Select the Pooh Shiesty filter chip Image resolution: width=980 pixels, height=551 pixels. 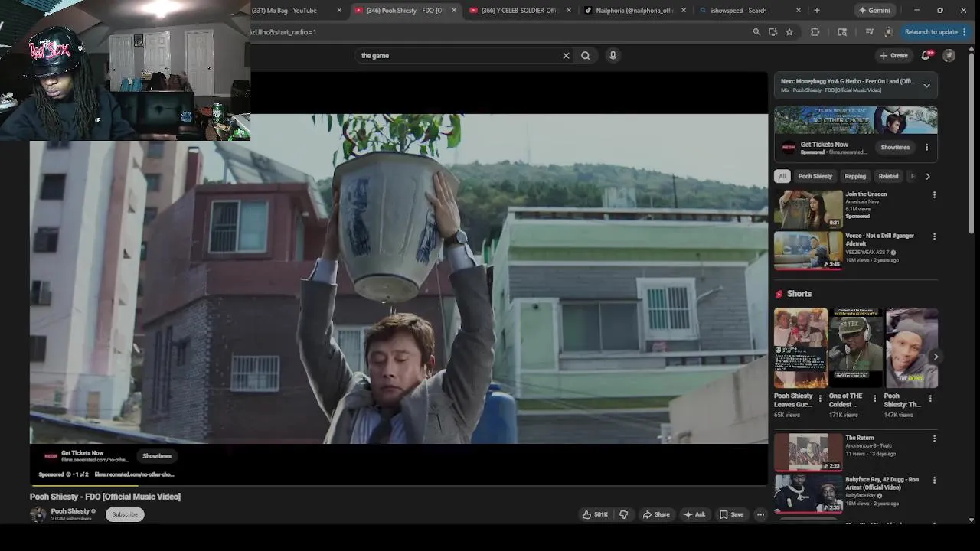815,176
